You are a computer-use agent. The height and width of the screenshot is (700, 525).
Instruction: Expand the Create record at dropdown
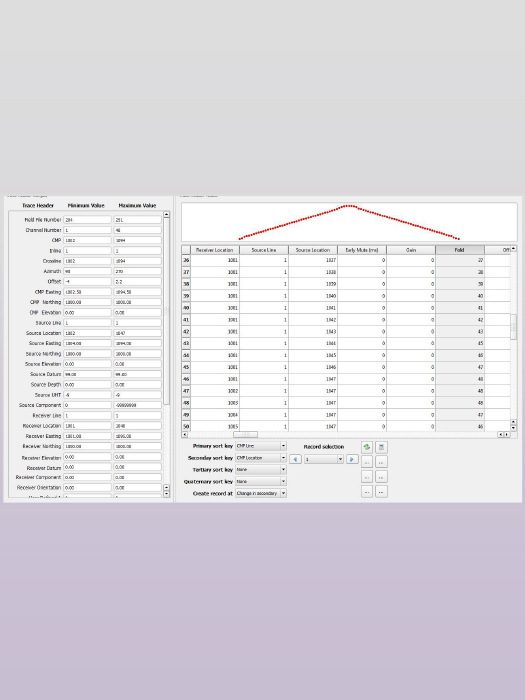[261, 493]
